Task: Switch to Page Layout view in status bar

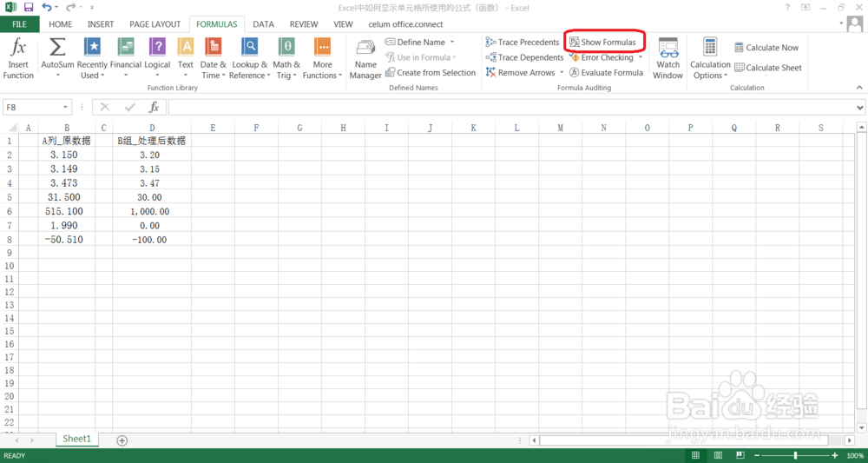Action: (x=718, y=455)
